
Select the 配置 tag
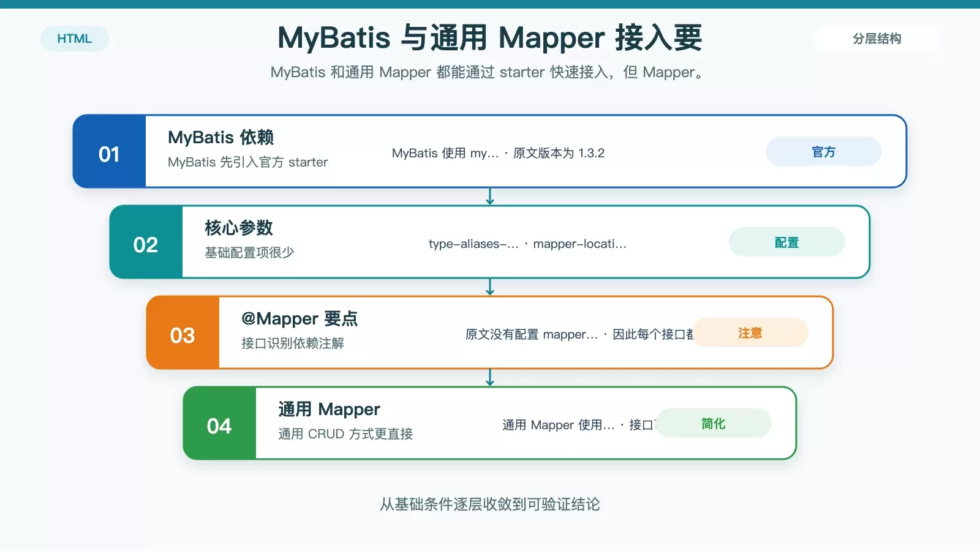786,242
